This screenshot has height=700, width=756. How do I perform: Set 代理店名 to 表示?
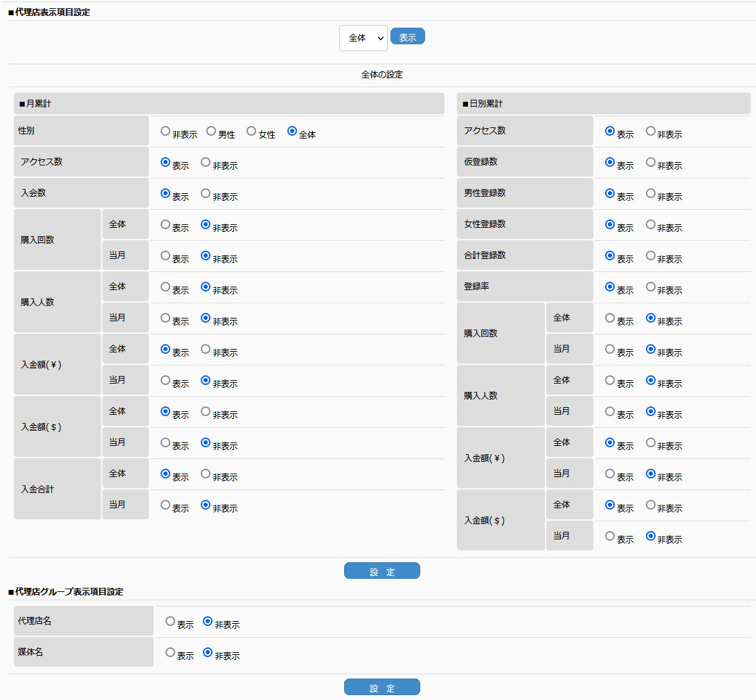point(170,621)
